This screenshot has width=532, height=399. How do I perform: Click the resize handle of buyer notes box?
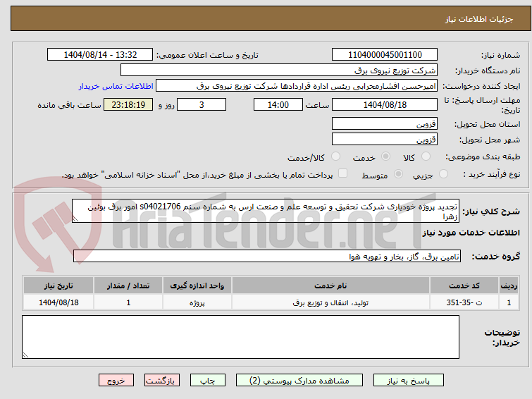tap(26, 355)
